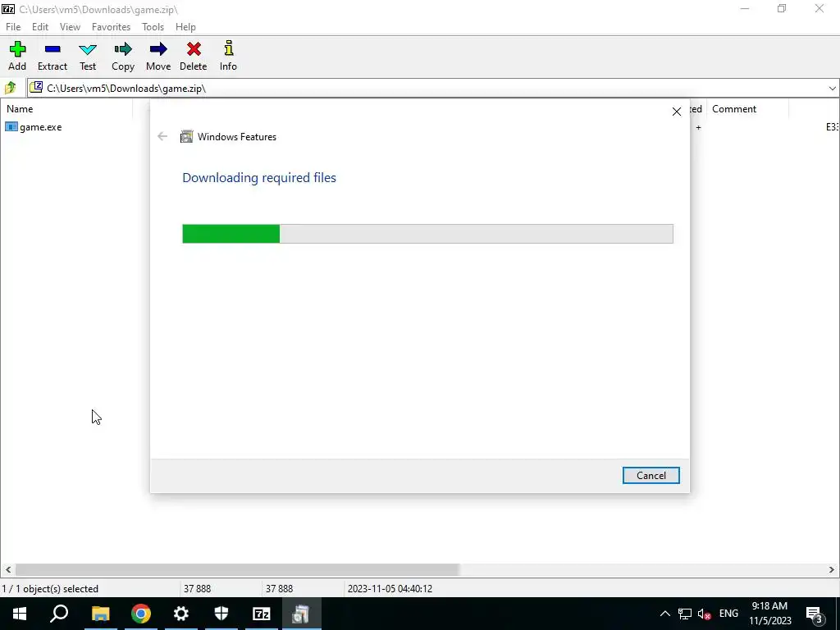This screenshot has width=840, height=630.
Task: Open Windows Security from taskbar
Action: pos(221,614)
